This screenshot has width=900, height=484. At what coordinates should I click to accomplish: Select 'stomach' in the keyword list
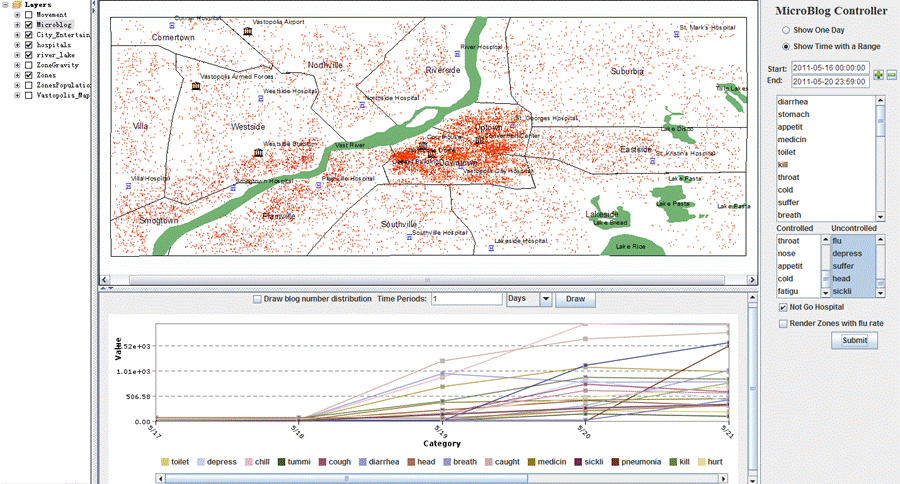(826, 114)
